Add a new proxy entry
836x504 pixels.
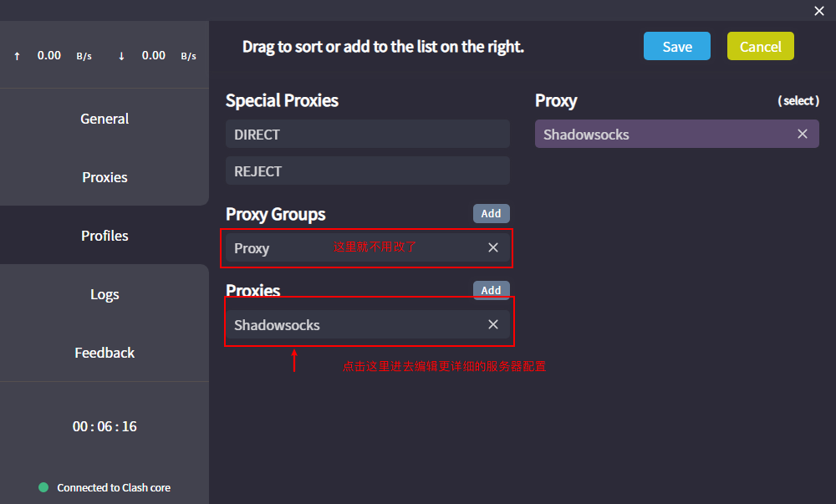491,290
